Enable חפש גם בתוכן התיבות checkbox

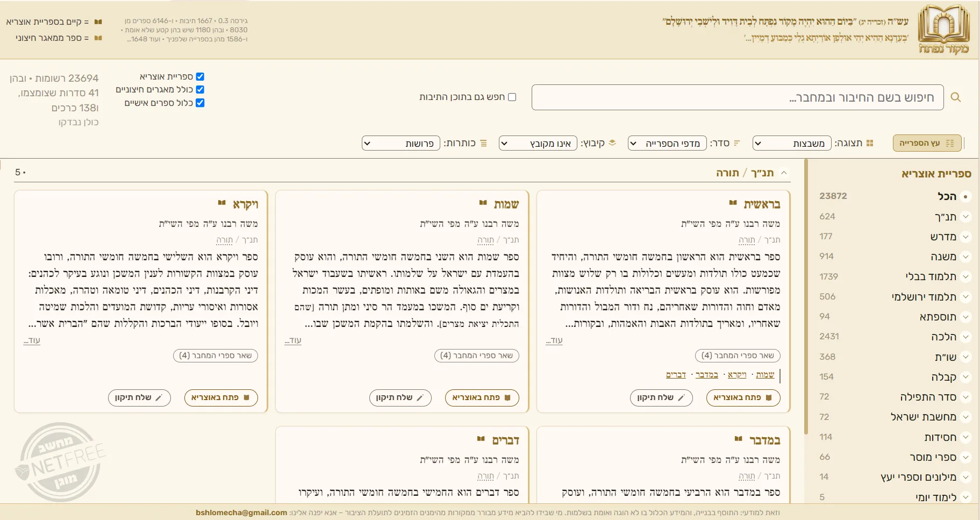pyautogui.click(x=512, y=97)
